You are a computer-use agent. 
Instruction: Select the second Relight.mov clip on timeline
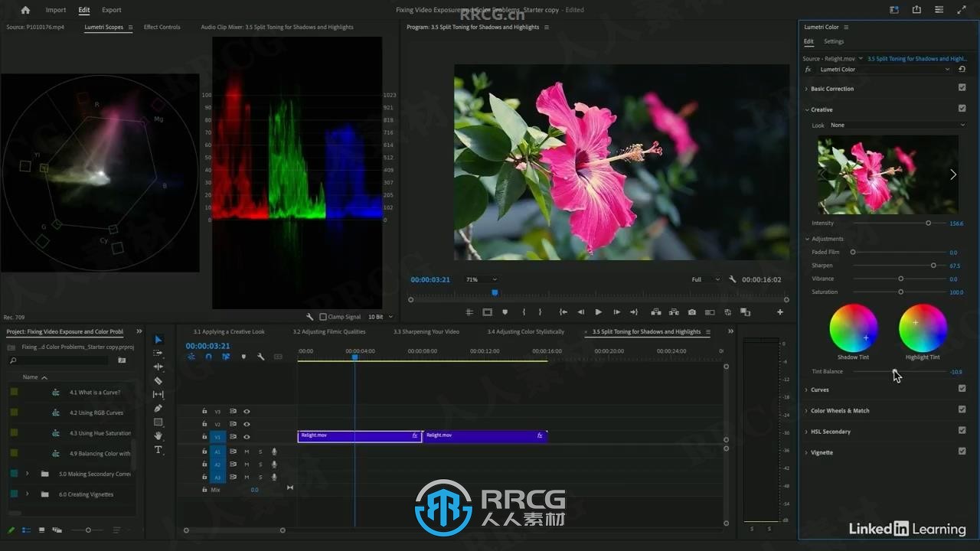(x=485, y=435)
